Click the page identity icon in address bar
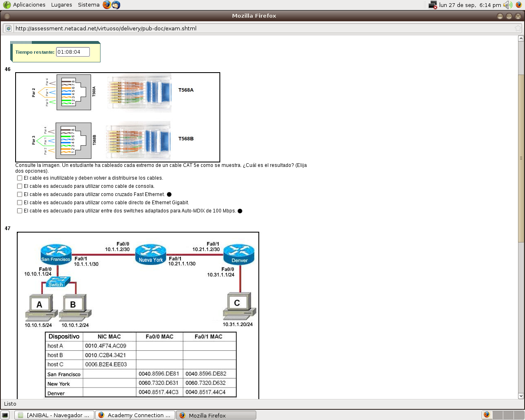 [9, 28]
